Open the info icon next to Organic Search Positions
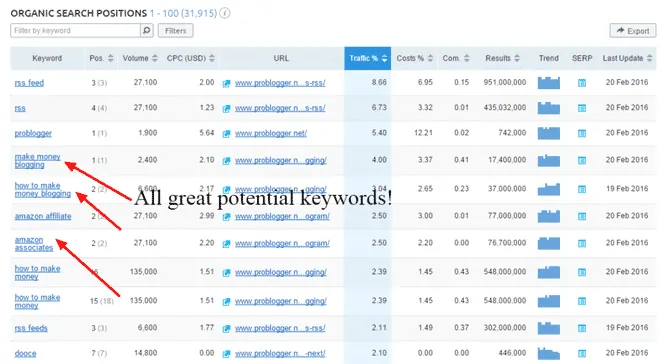 coord(225,13)
